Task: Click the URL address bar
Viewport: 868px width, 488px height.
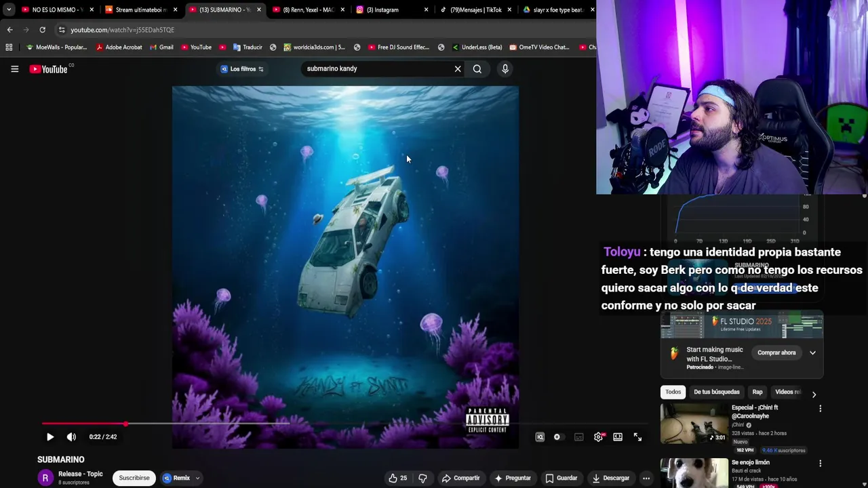Action: tap(325, 30)
